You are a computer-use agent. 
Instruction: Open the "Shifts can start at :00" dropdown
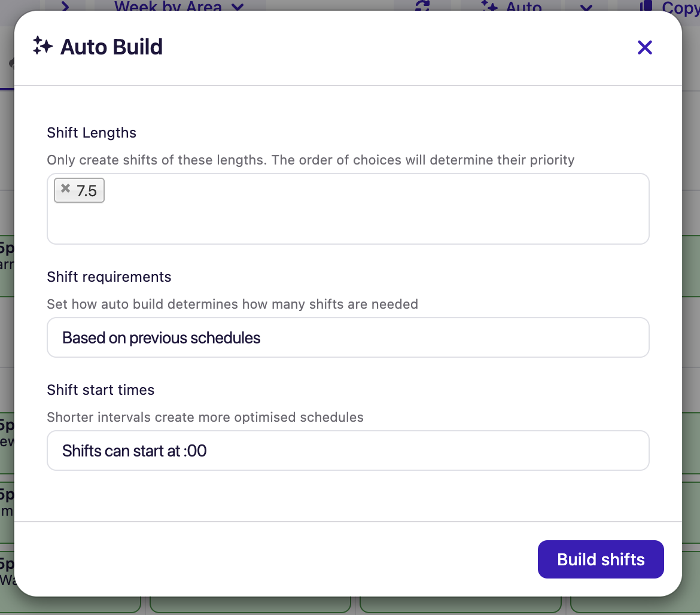tap(348, 450)
